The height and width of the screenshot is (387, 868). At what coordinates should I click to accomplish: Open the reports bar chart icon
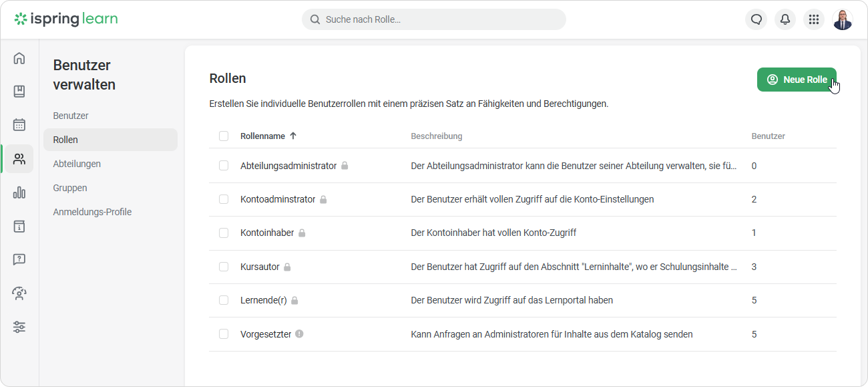tap(19, 192)
